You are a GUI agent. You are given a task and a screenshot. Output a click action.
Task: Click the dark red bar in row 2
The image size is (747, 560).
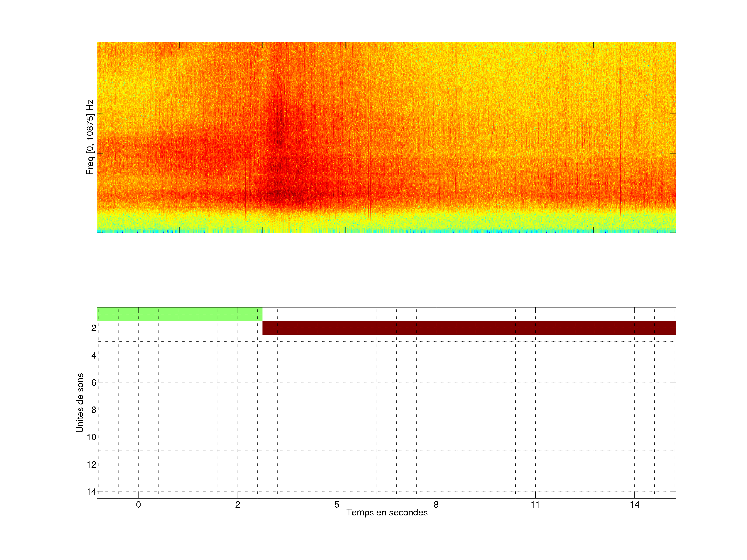pyautogui.click(x=469, y=328)
